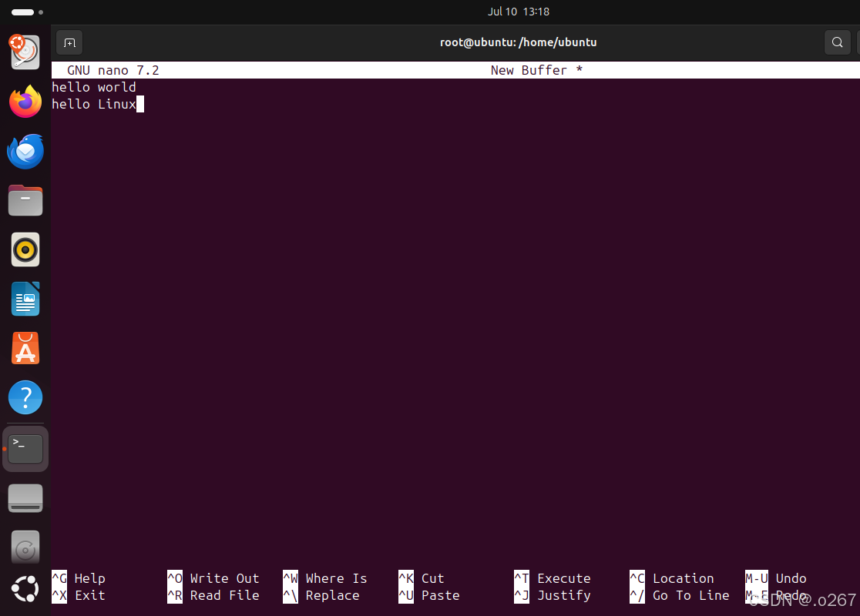This screenshot has height=616, width=860.
Task: Open the Ubuntu App Center
Action: pyautogui.click(x=25, y=348)
